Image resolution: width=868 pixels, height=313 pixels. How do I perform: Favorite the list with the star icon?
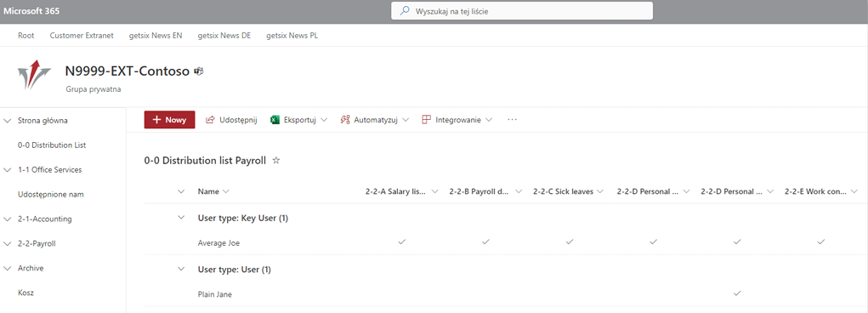click(276, 161)
